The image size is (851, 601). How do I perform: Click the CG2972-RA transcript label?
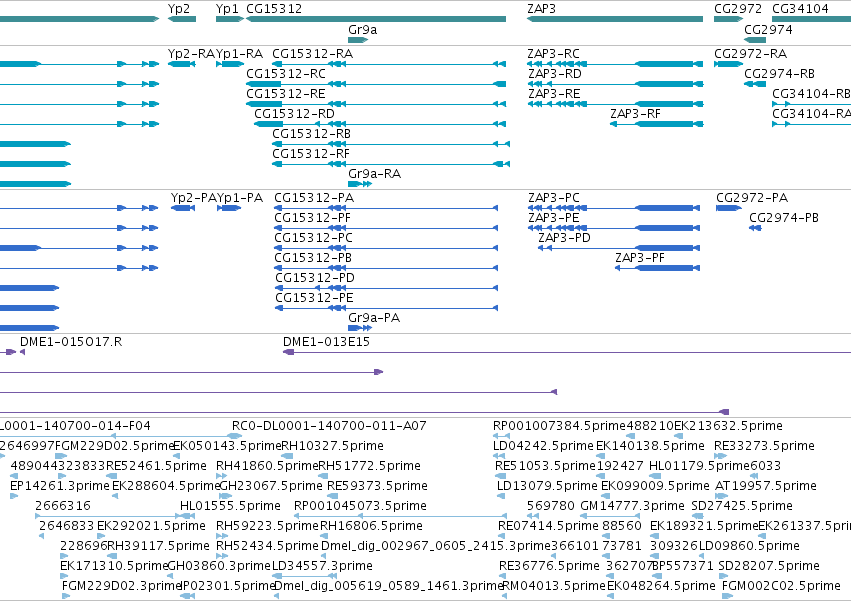[x=750, y=54]
